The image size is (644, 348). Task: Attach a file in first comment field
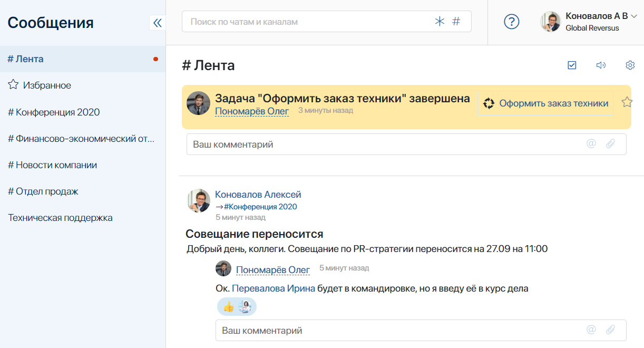610,144
